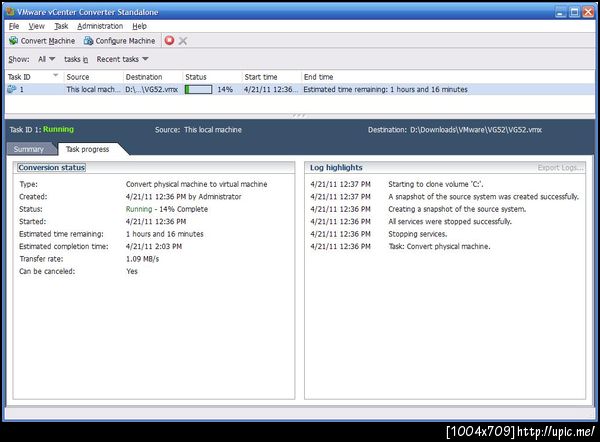Open the Help menu
The height and width of the screenshot is (442, 600).
(x=139, y=26)
